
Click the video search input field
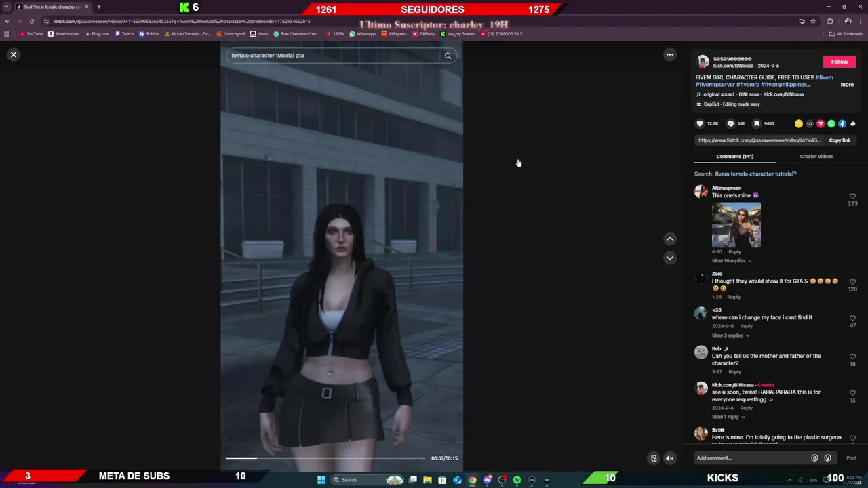click(332, 56)
